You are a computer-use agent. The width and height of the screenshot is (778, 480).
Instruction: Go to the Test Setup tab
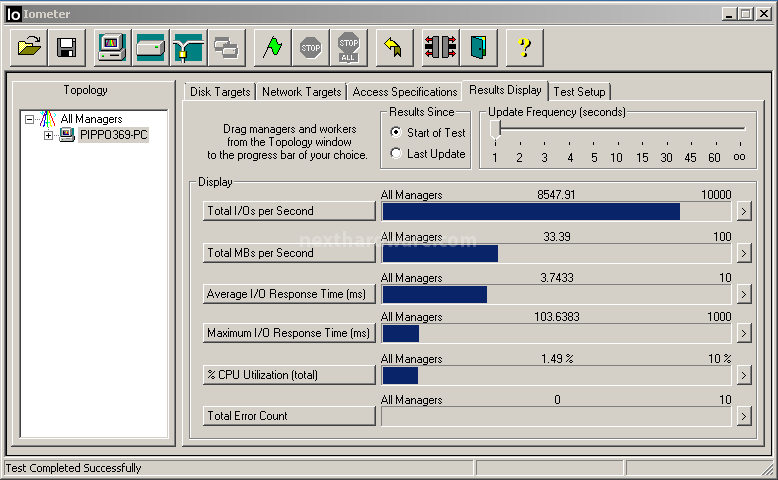pos(579,92)
